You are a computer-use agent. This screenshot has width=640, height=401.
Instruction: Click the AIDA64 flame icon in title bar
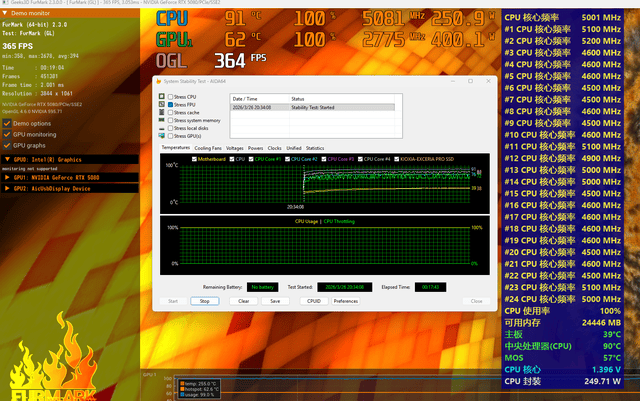point(156,83)
